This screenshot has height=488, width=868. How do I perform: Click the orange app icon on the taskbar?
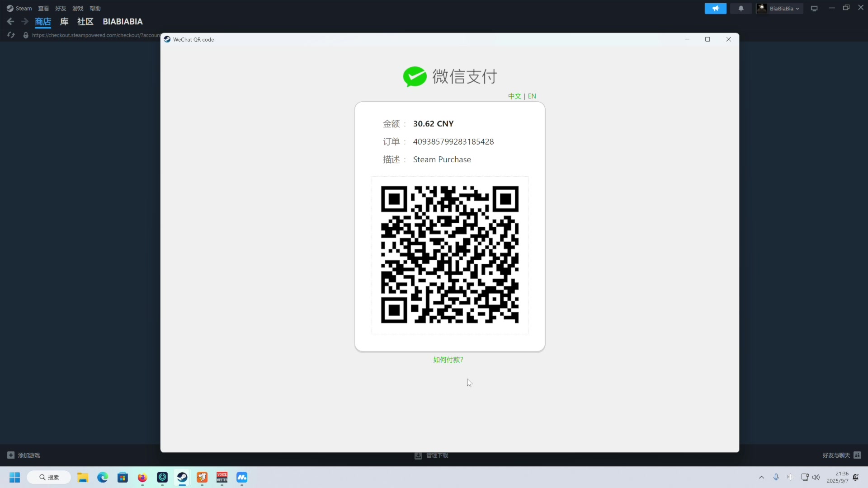tap(202, 477)
